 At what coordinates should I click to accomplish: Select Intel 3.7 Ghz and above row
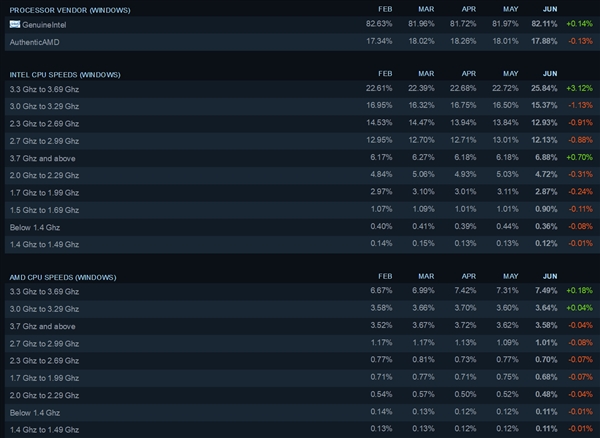(x=41, y=158)
